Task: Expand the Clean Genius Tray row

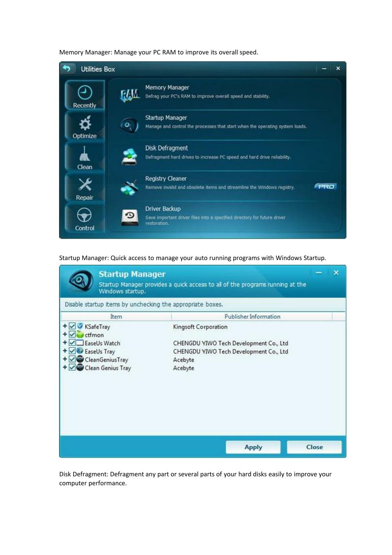Action: (x=65, y=367)
